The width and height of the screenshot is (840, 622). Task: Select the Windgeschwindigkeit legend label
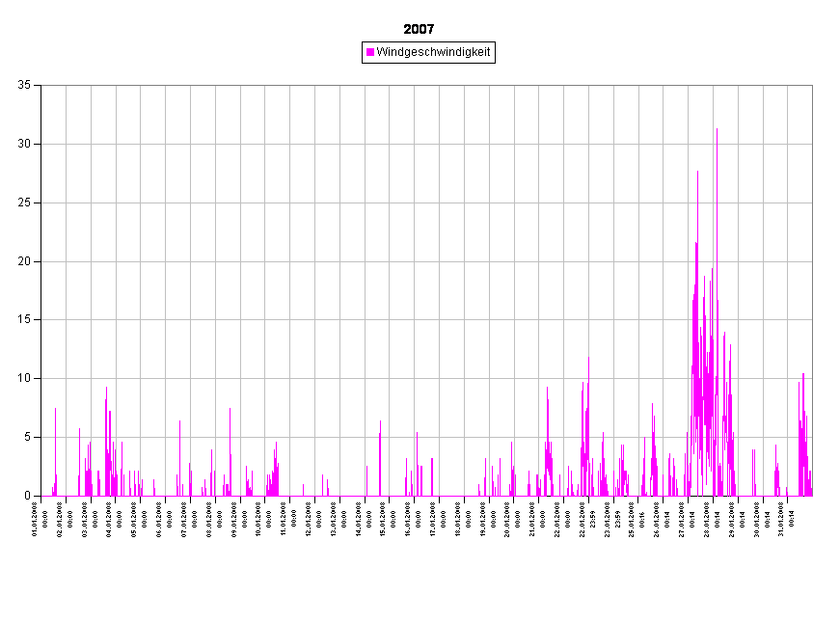coord(433,52)
